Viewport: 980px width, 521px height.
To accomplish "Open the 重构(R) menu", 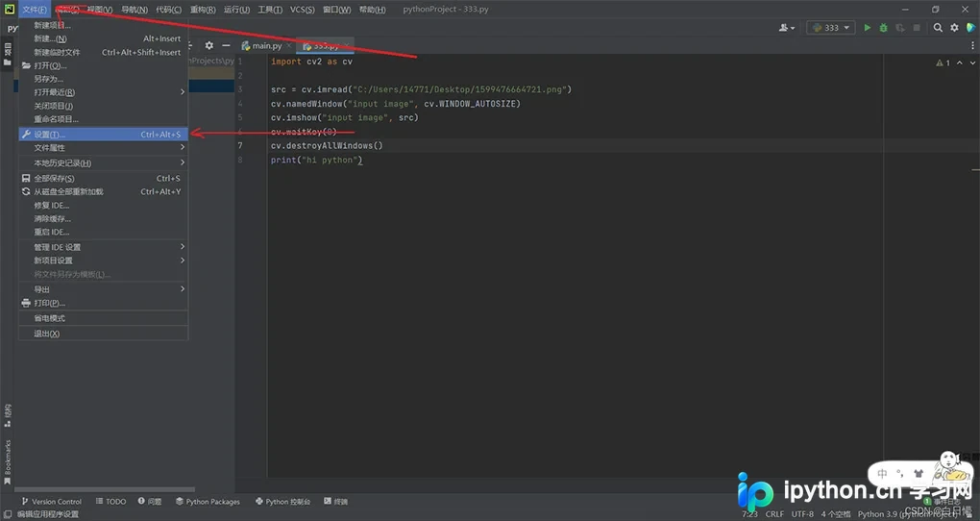I will tap(203, 10).
